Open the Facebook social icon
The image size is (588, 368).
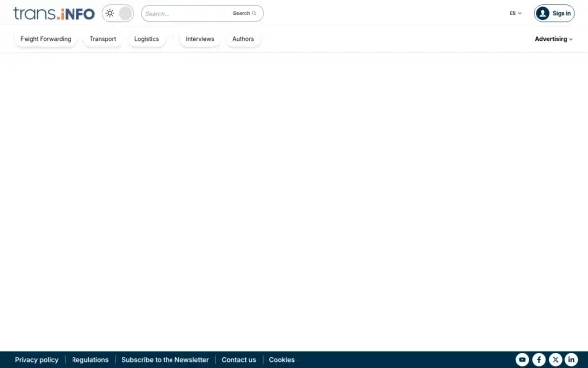click(x=539, y=360)
